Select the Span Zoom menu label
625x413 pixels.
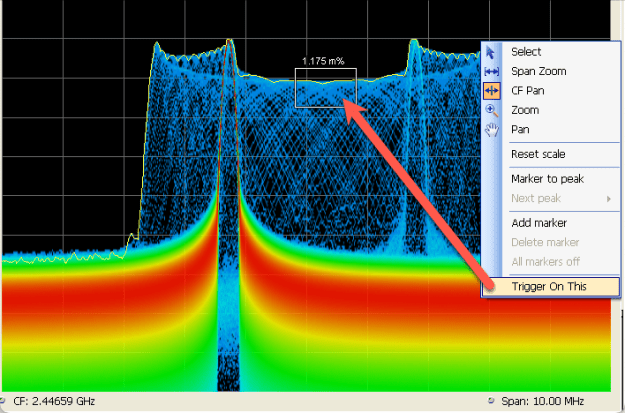[x=538, y=72]
